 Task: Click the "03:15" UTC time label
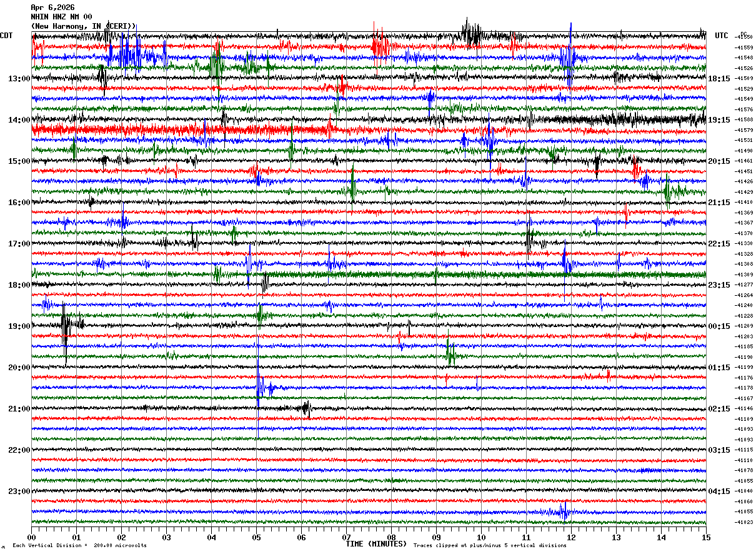[x=719, y=450]
